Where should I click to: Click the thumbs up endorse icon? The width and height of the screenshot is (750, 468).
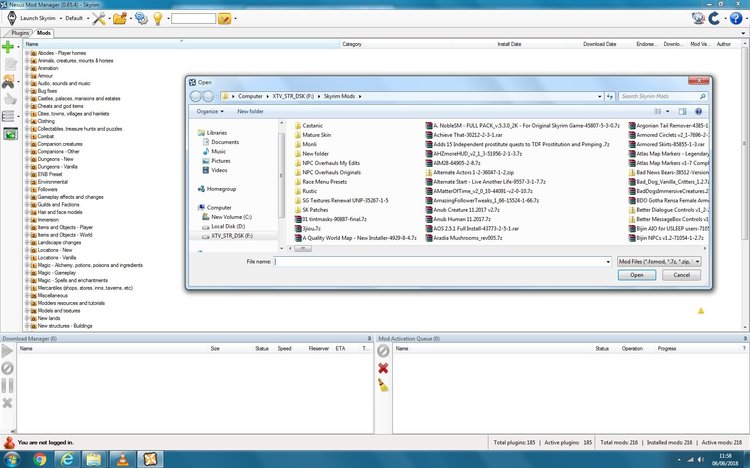[x=10, y=99]
